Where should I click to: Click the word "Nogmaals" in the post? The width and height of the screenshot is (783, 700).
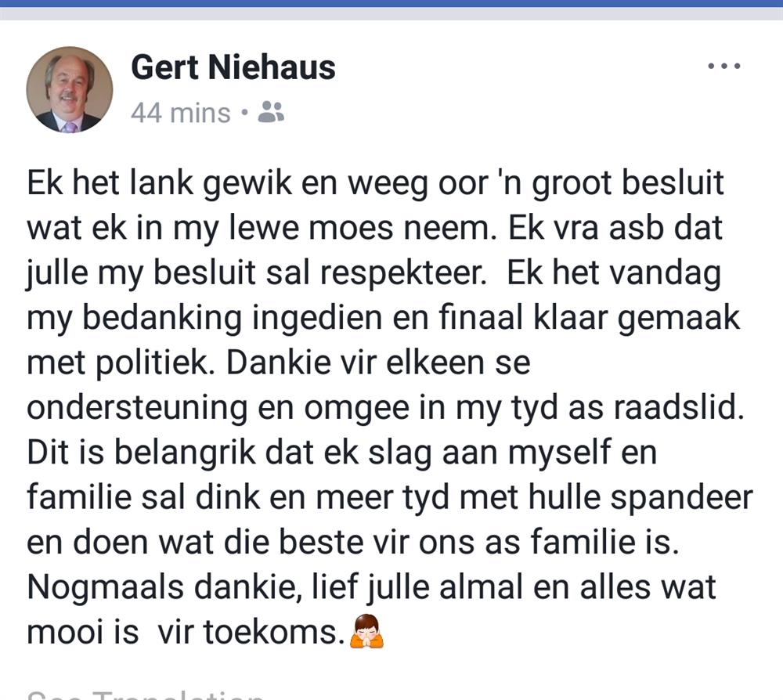click(106, 588)
